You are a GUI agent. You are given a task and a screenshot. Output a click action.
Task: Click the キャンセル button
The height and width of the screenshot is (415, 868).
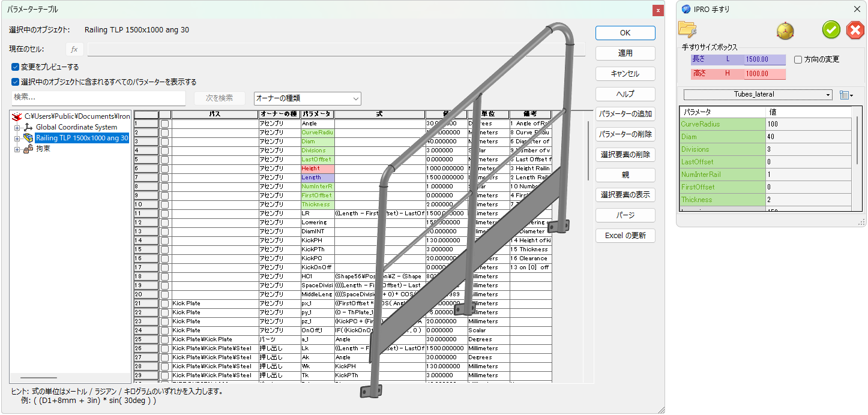pos(625,74)
